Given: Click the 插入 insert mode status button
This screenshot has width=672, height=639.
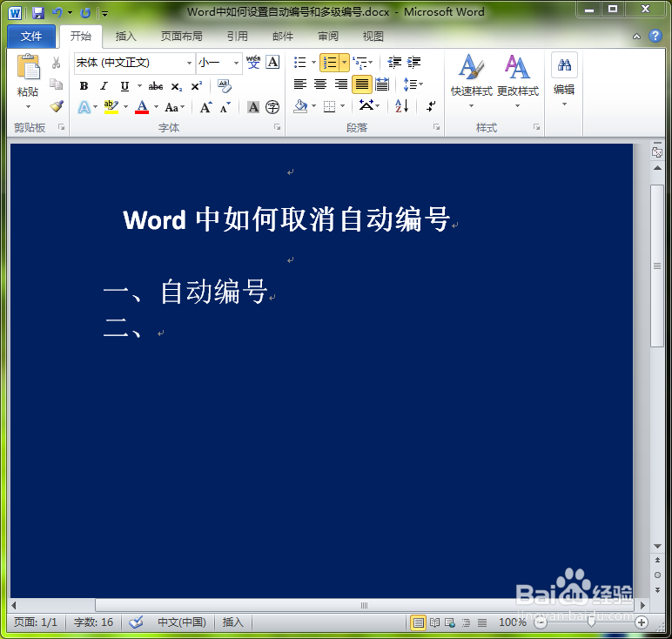Looking at the screenshot, I should click(232, 622).
